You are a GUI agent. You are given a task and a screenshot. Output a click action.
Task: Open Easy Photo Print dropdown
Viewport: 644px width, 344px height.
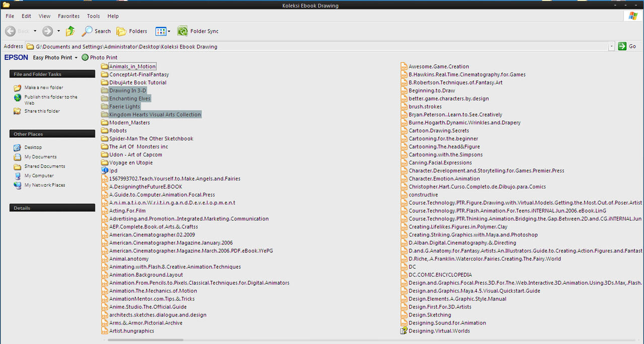pos(76,58)
